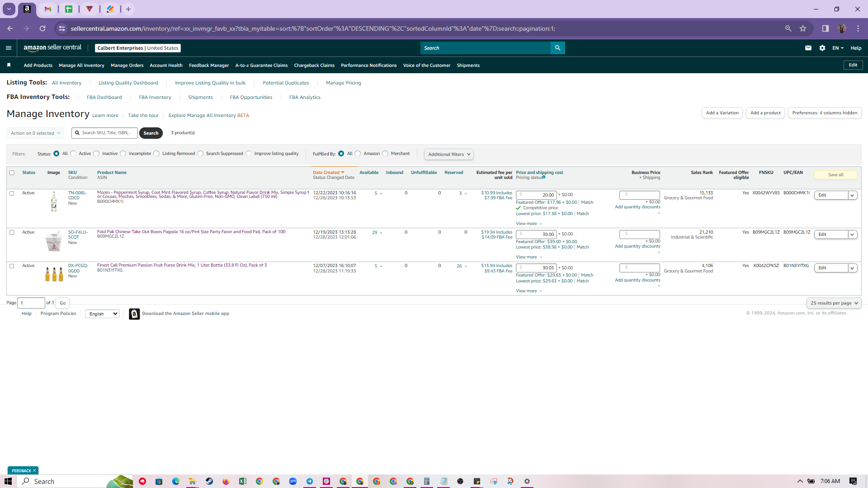This screenshot has height=488, width=868.
Task: Expand View more for Finest Call row
Action: (529, 291)
